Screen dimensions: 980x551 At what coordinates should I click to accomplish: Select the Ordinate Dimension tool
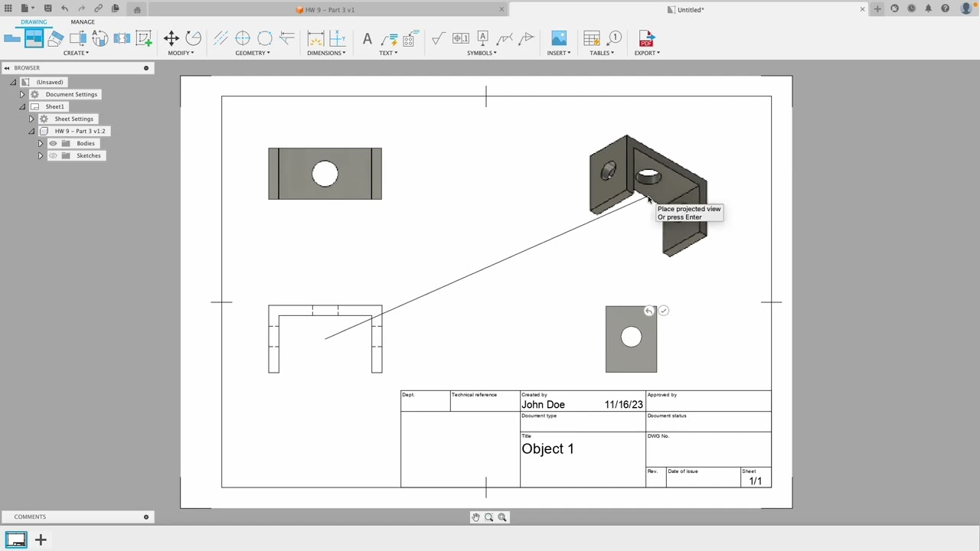[337, 38]
